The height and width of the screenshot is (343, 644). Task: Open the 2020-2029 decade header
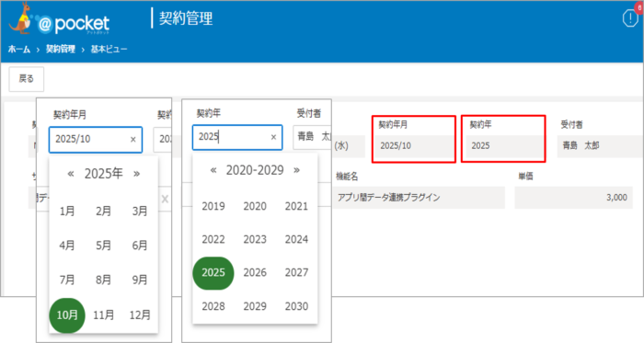coord(255,170)
